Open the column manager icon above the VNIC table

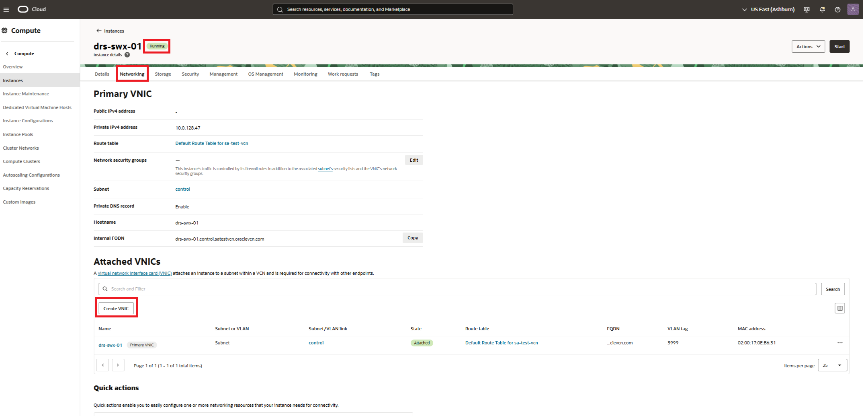click(x=839, y=308)
